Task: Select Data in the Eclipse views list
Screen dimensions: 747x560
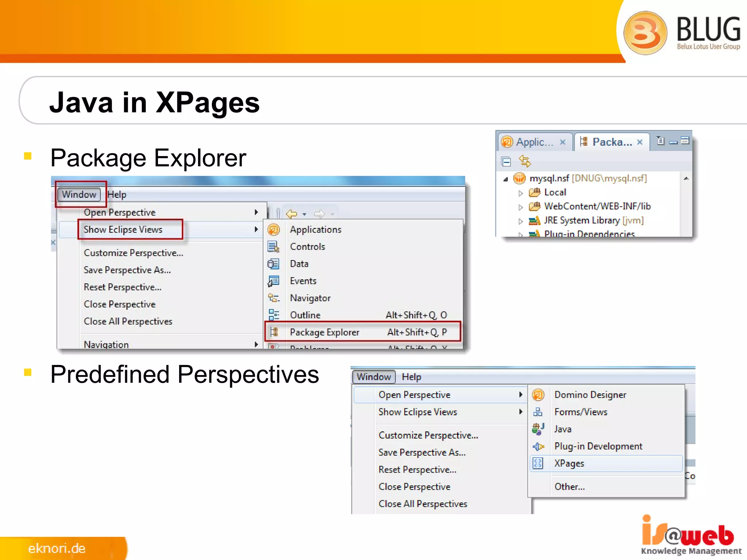Action: (299, 264)
